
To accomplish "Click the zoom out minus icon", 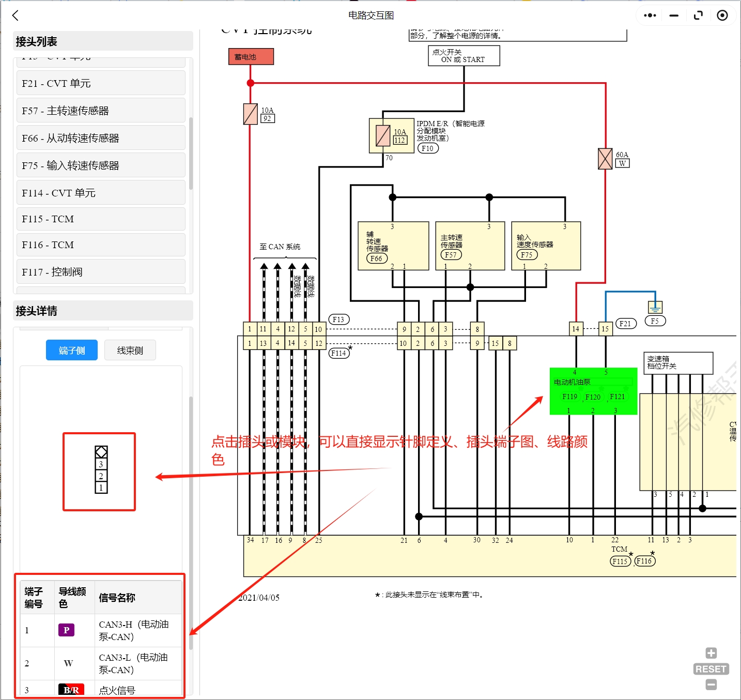I will click(x=711, y=685).
